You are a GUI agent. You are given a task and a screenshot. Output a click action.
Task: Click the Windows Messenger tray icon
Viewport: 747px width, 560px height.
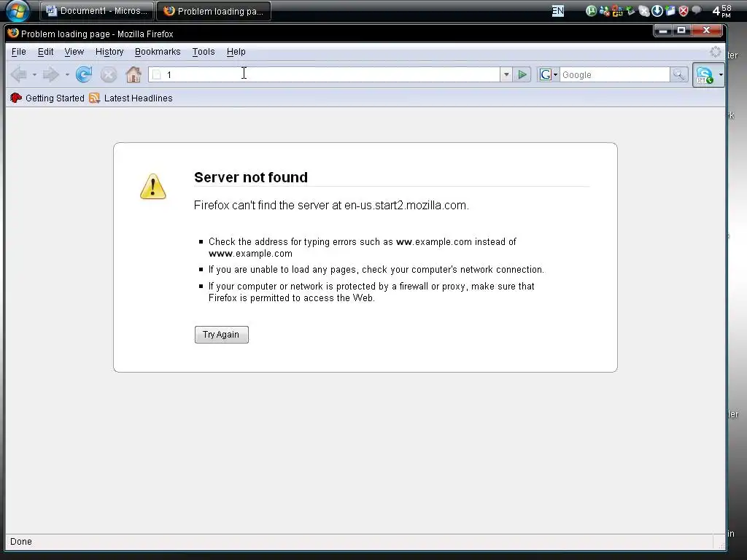click(x=604, y=11)
